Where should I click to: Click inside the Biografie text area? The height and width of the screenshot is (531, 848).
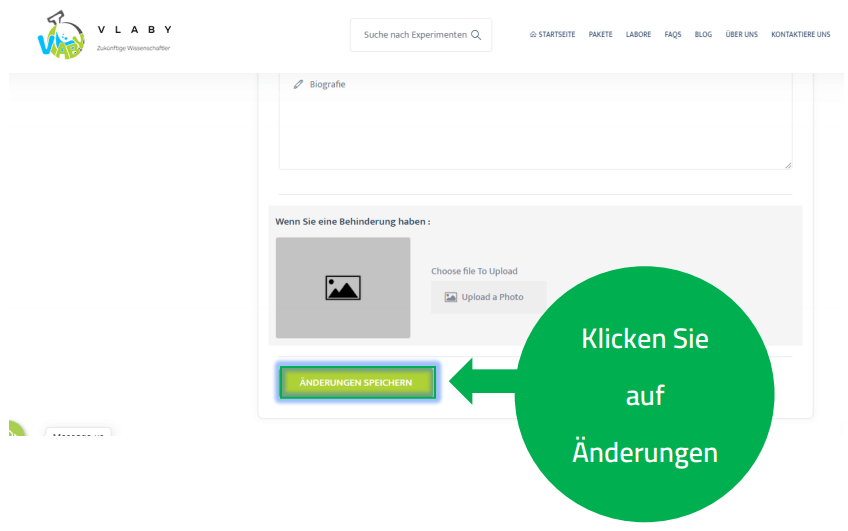click(535, 125)
